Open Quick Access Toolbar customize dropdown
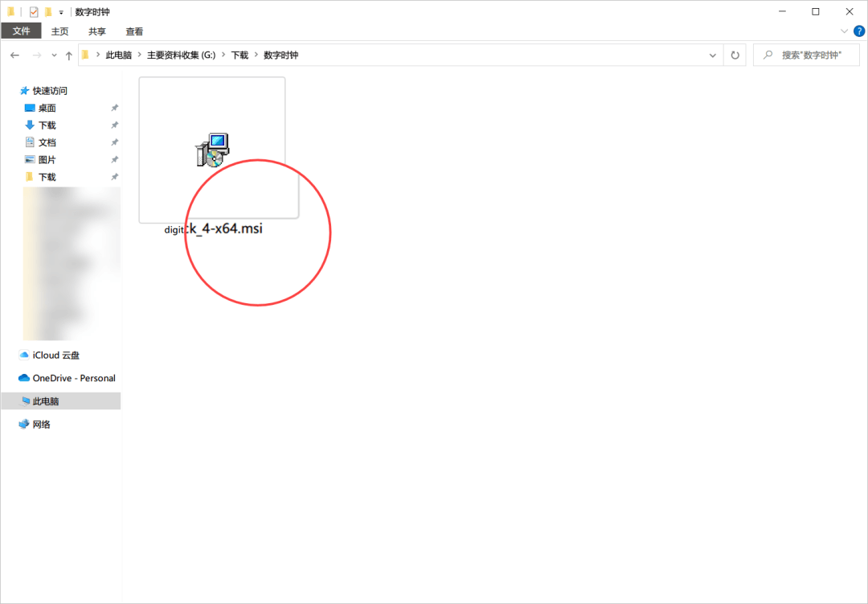 point(61,12)
